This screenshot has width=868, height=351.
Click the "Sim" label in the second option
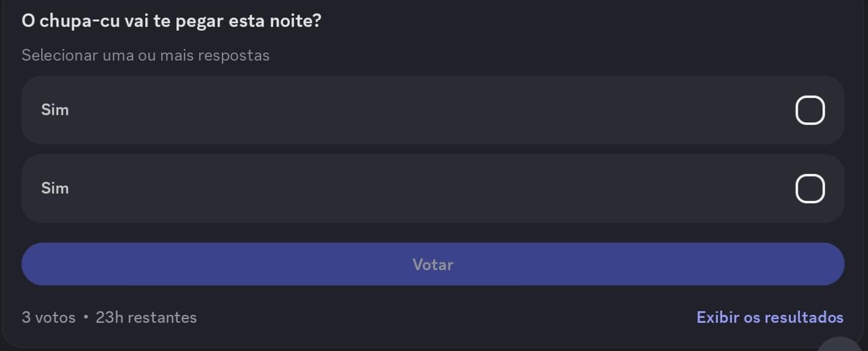click(55, 188)
